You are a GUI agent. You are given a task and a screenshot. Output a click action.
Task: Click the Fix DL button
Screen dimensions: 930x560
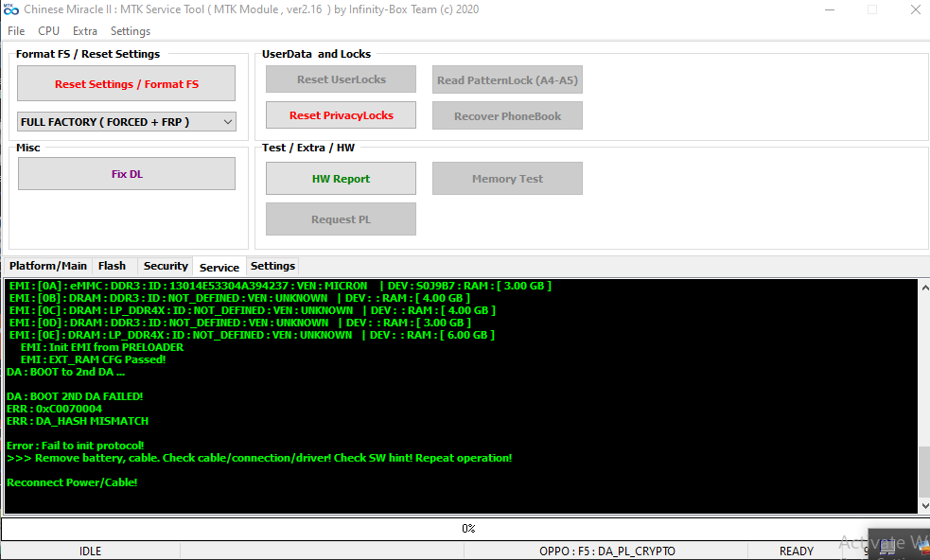coord(127,174)
